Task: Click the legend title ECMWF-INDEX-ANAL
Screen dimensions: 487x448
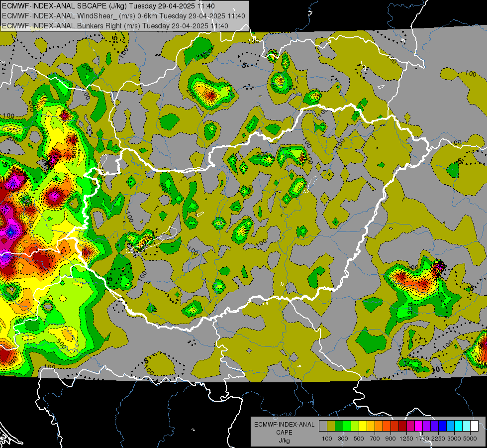Action: [285, 425]
